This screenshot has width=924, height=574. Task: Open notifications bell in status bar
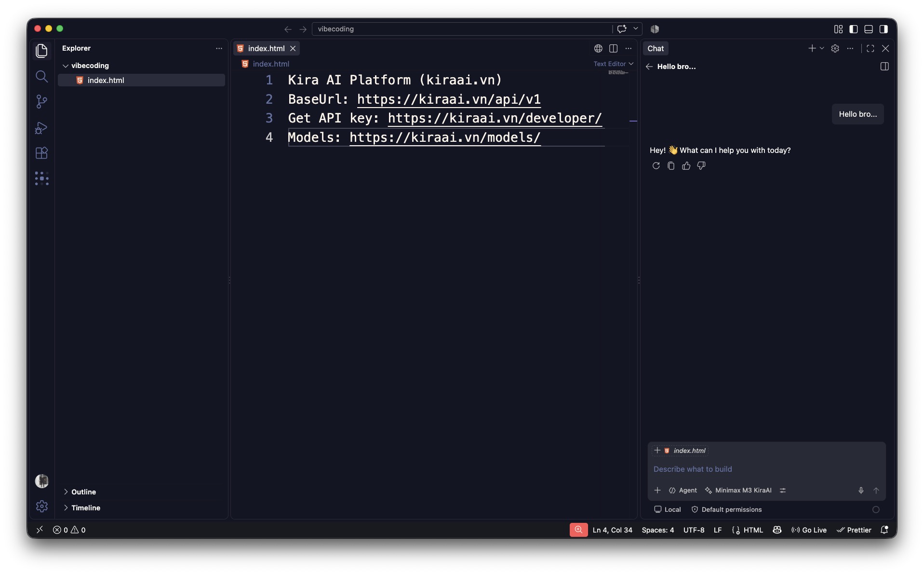pos(884,530)
